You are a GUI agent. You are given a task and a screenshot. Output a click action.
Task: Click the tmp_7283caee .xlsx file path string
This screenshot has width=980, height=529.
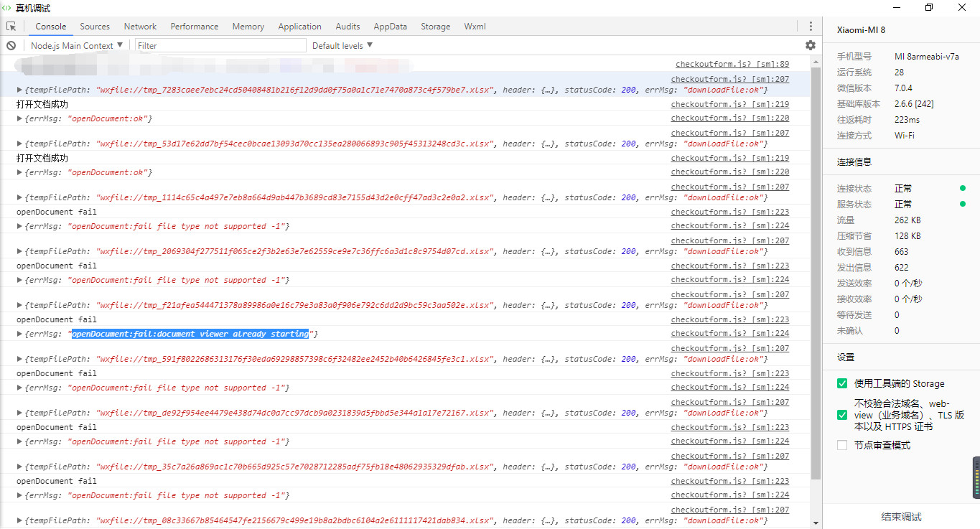[294, 90]
